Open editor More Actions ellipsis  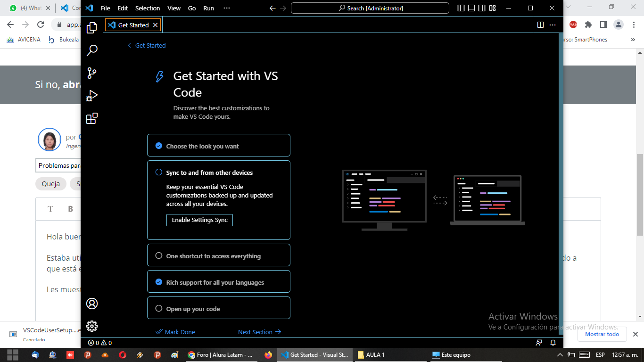(x=553, y=25)
